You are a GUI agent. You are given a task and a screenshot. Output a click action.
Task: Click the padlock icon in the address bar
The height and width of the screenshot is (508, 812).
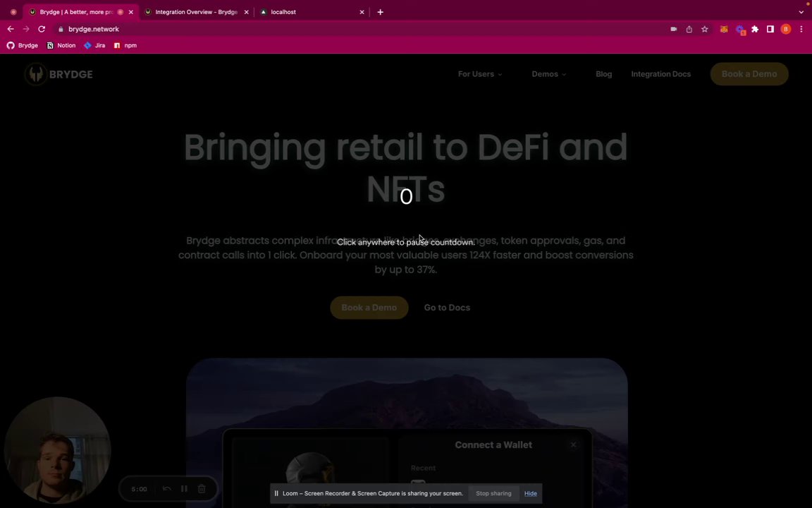(x=61, y=29)
